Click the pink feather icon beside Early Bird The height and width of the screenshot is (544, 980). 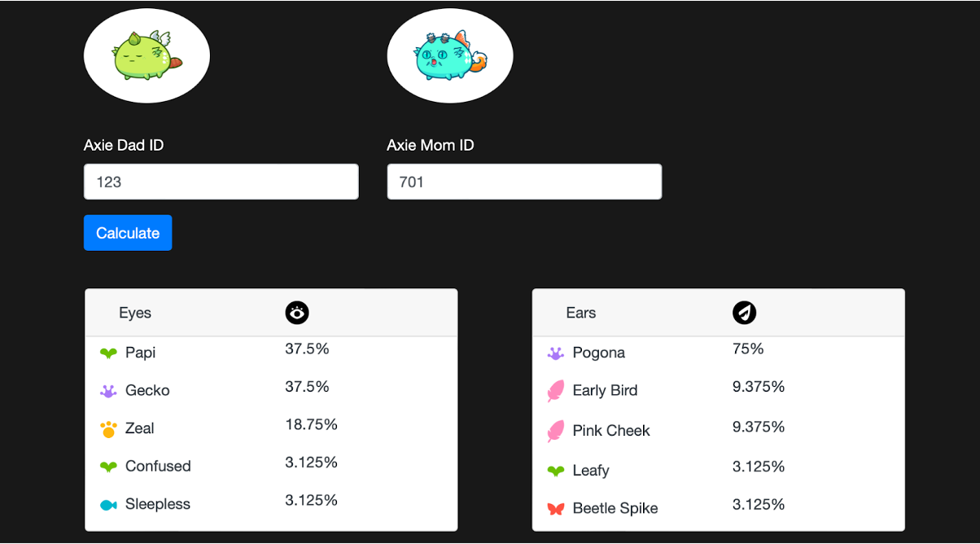556,391
